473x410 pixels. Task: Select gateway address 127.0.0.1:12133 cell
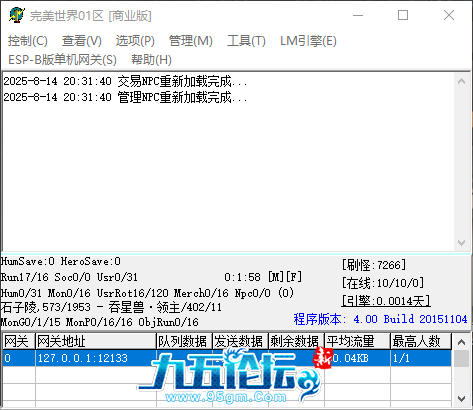point(96,358)
